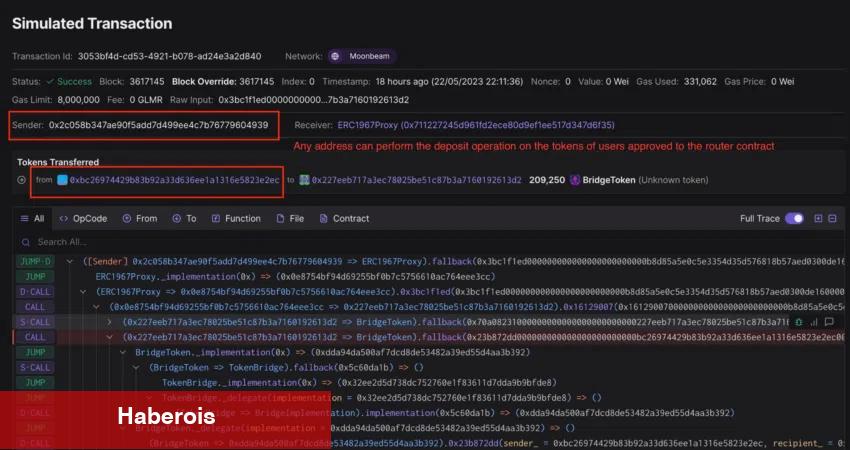Open the ERC1967Proxy receiver link
This screenshot has height=450, width=850.
(x=476, y=125)
